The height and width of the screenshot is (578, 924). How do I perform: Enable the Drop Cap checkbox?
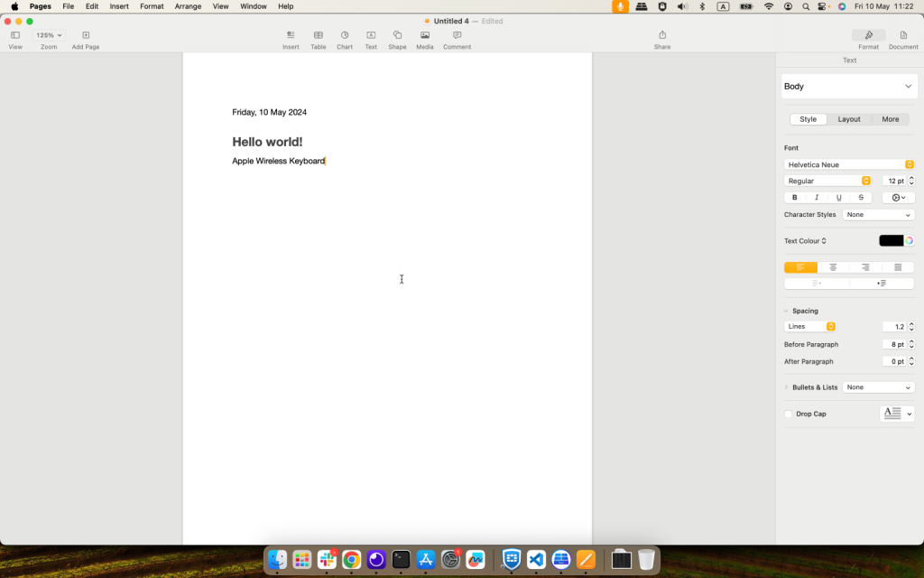click(x=787, y=414)
